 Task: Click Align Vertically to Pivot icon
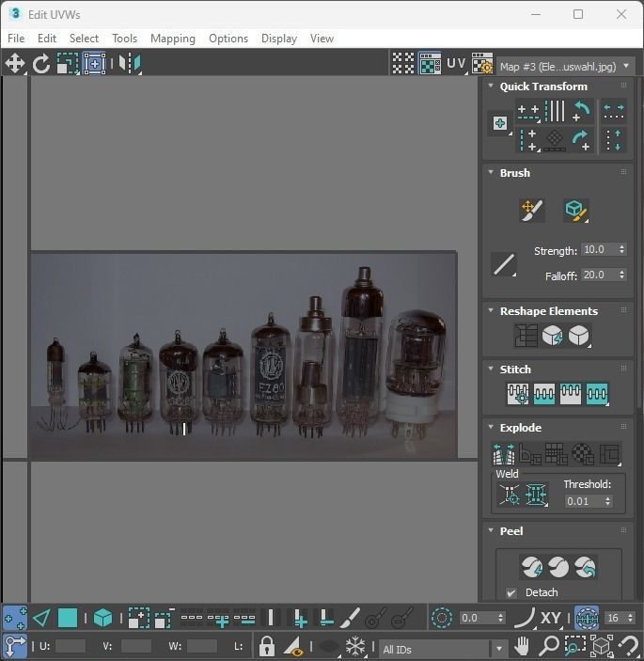point(528,140)
